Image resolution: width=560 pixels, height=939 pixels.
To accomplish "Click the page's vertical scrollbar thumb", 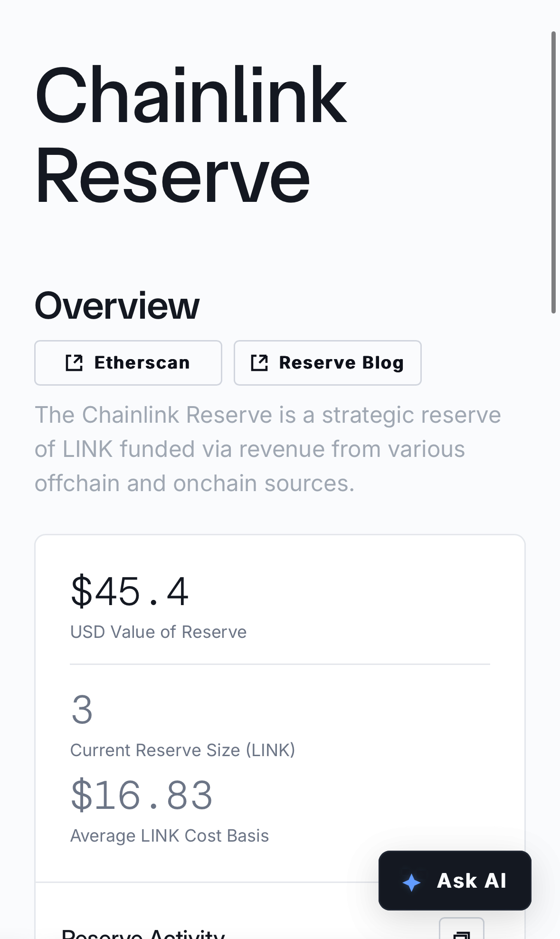I will (x=553, y=172).
